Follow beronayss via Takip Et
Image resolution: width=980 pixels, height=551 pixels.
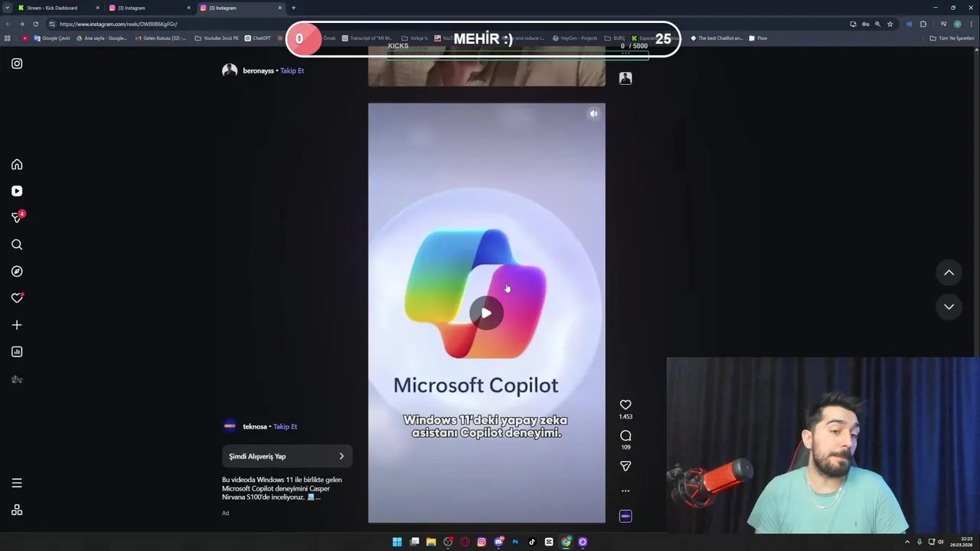[292, 70]
